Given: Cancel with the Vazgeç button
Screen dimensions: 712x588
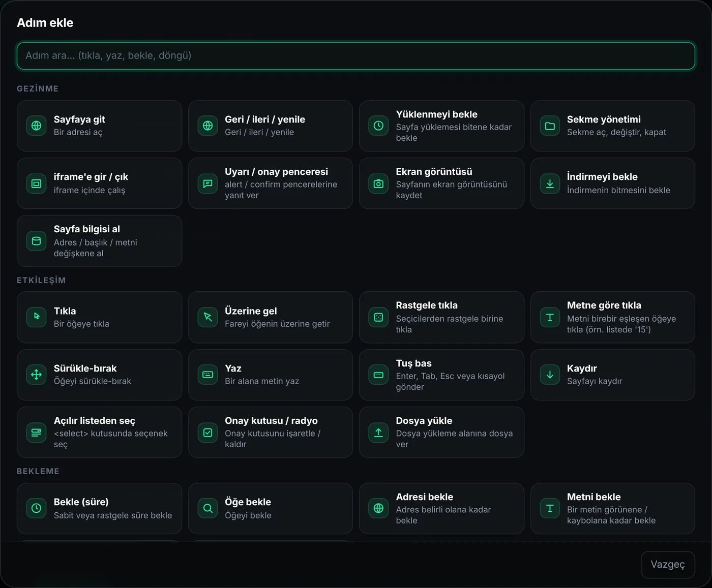Looking at the screenshot, I should coord(668,565).
